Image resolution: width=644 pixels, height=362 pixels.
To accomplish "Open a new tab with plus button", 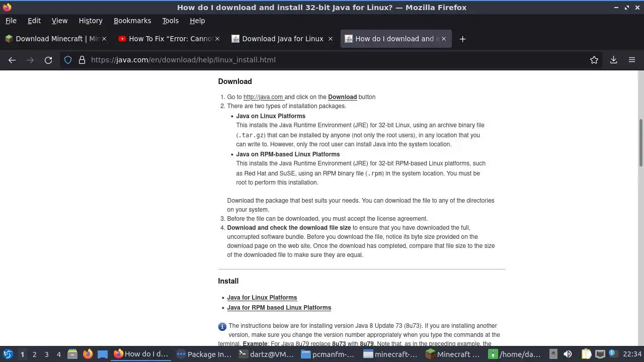I will [462, 39].
